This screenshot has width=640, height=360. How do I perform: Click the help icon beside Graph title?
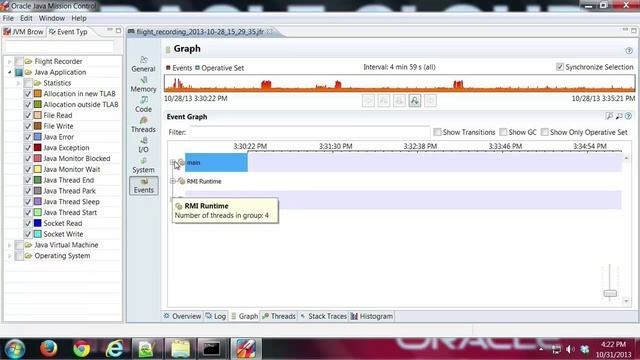[x=629, y=51]
